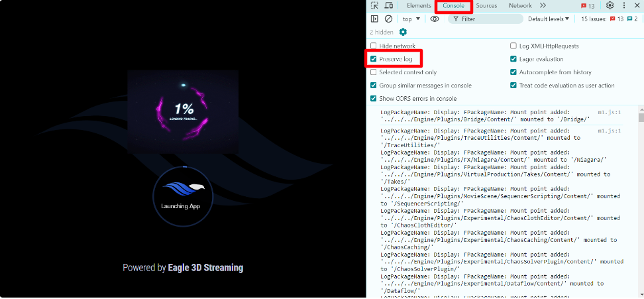Switch to the Elements tab
Image resolution: width=644 pixels, height=299 pixels.
click(419, 6)
